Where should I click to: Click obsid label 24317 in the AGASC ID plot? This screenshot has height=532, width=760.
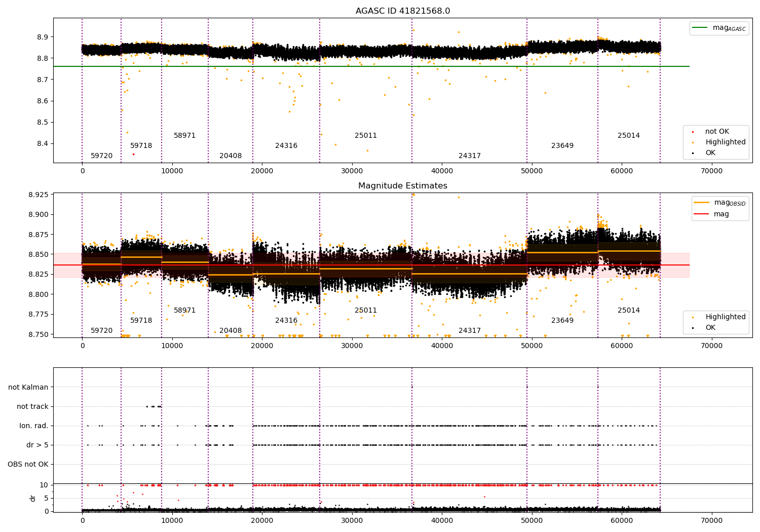(x=470, y=156)
